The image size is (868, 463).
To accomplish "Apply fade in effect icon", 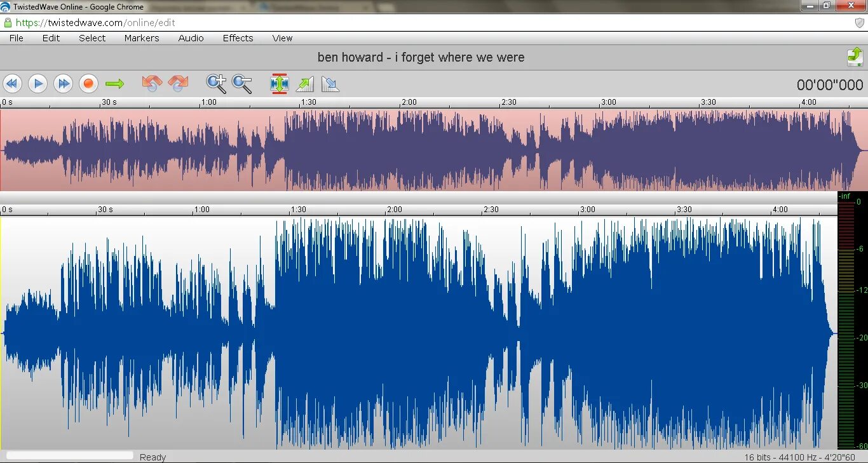I will (x=305, y=84).
